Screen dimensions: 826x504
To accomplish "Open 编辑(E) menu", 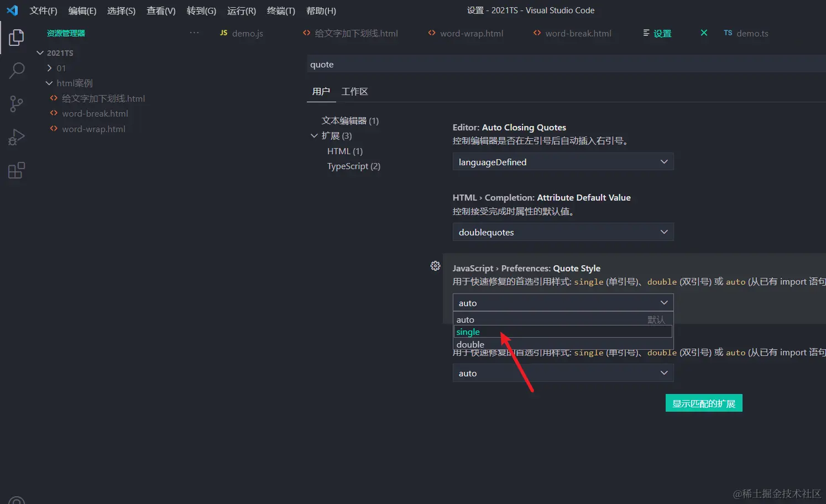I will coord(82,11).
